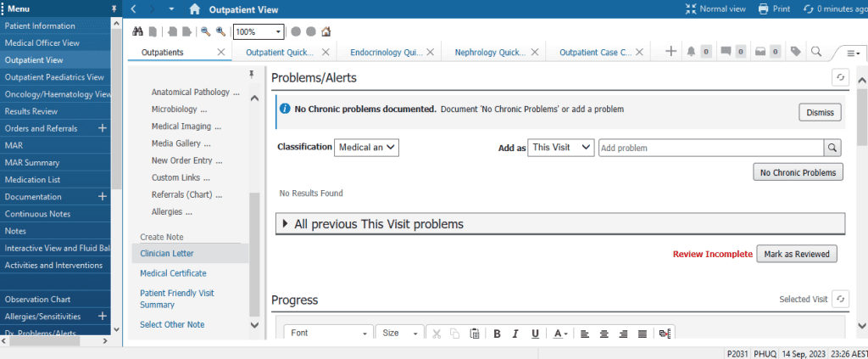This screenshot has height=359, width=868.
Task: Toggle underline formatting in Progress editor
Action: coord(535,334)
